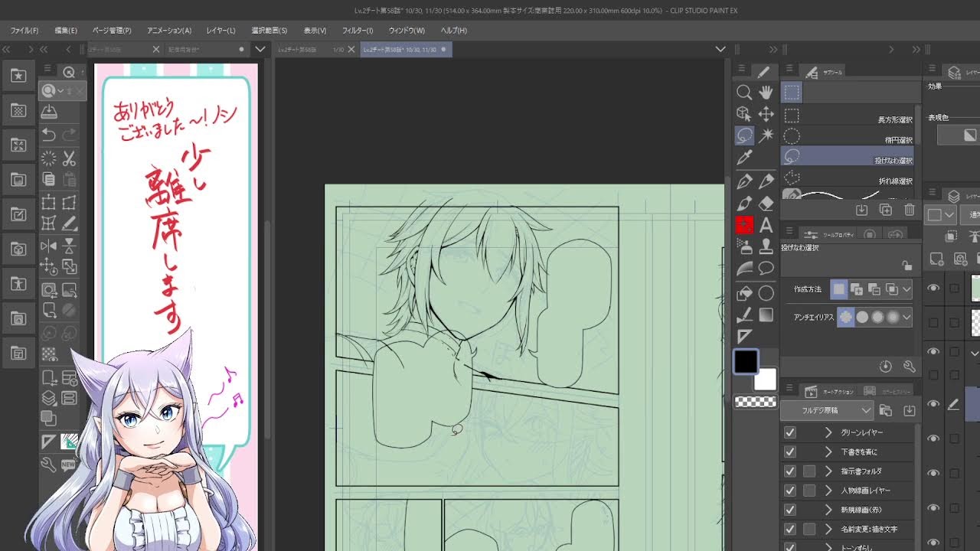Select the Auto Select magic wand tool
Screen dimensions: 980x551
766,135
